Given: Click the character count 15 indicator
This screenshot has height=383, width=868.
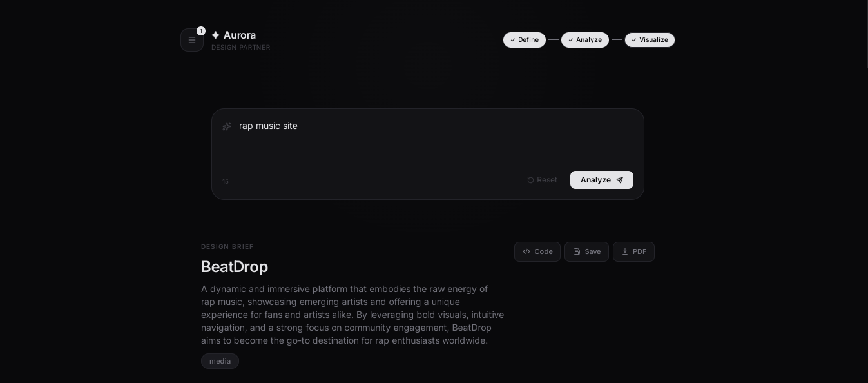Looking at the screenshot, I should pyautogui.click(x=226, y=182).
